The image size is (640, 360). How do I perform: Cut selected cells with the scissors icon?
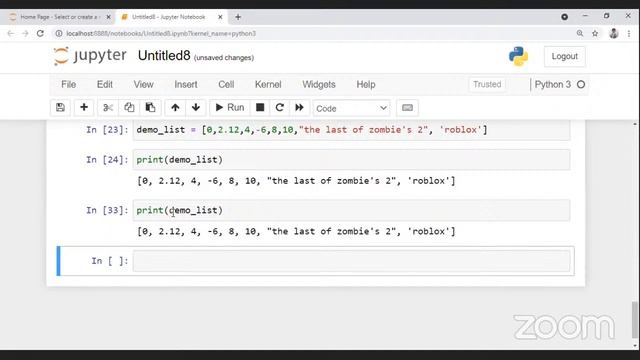(x=108, y=108)
